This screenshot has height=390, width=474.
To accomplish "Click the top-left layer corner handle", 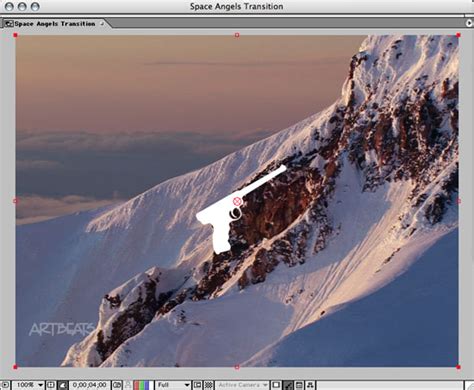I will [x=15, y=35].
